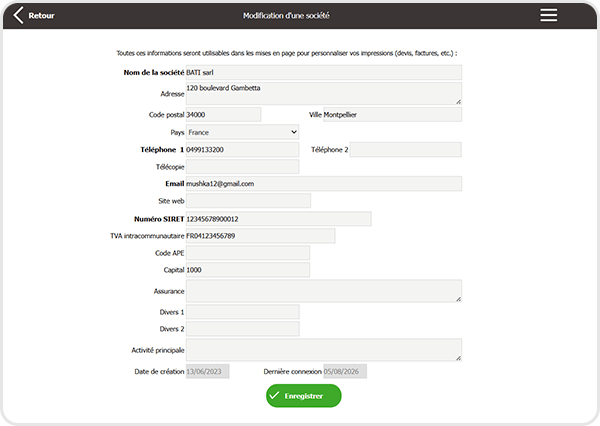
Task: Click the resize handle of Adresse textarea
Action: [458, 101]
